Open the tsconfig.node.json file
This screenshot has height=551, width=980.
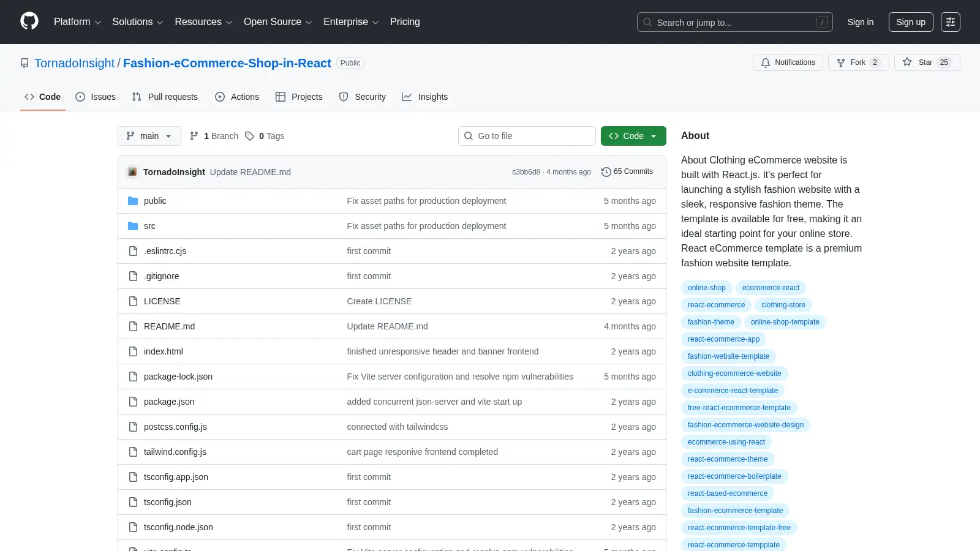coord(178,527)
